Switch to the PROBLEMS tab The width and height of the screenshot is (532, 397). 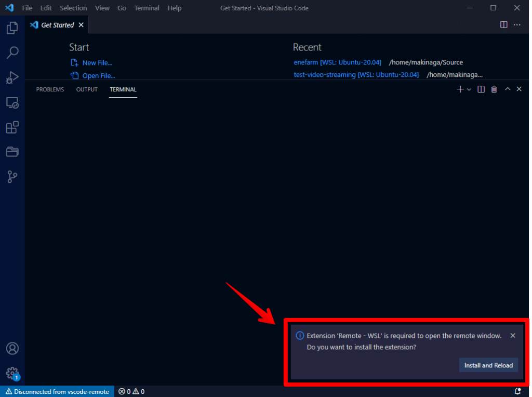pos(49,89)
